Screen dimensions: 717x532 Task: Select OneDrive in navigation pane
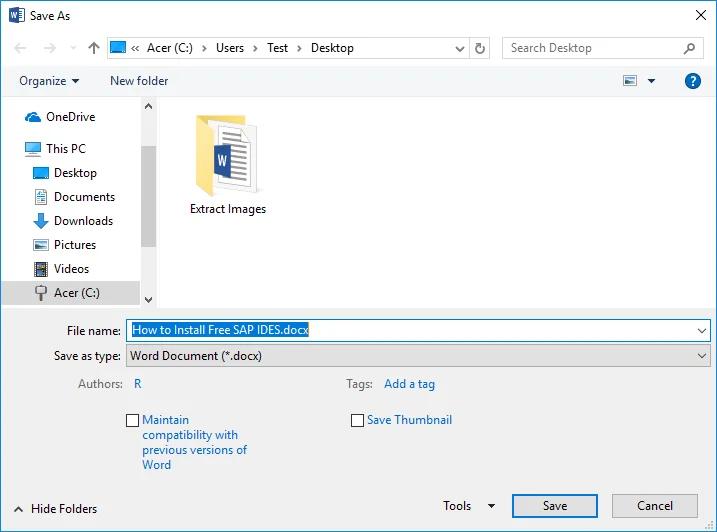tap(71, 117)
